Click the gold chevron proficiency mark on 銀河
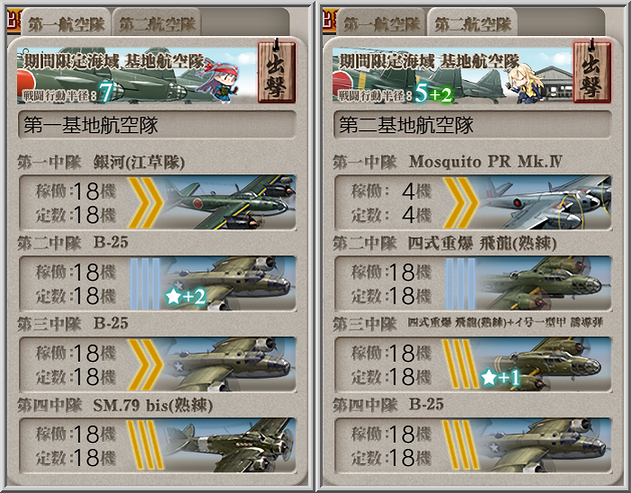 145,202
